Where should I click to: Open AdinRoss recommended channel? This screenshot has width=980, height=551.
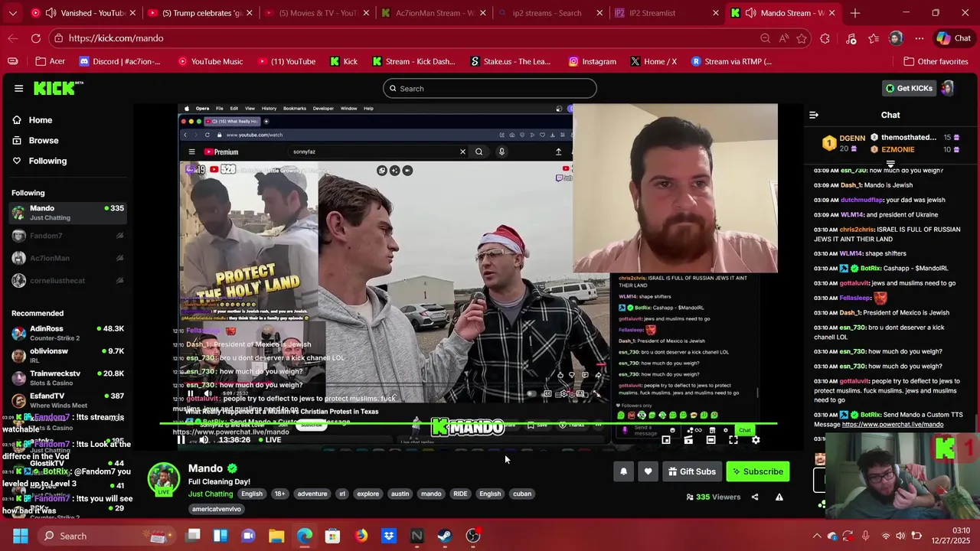tap(68, 333)
